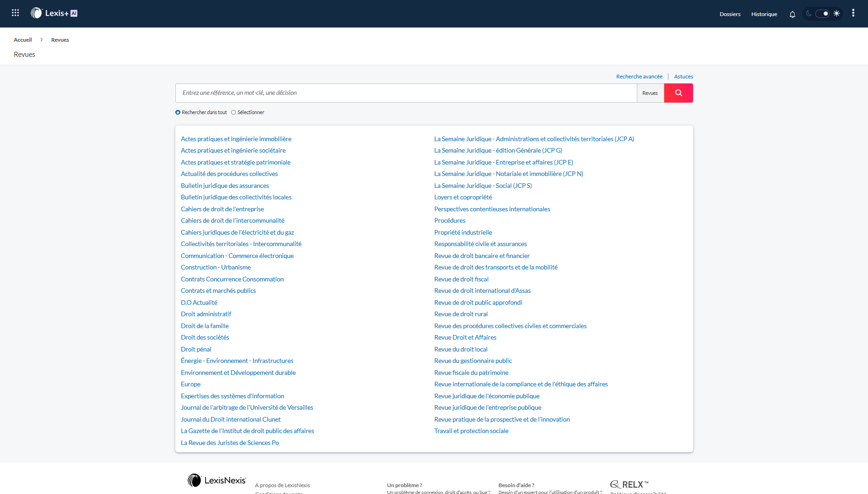868x494 pixels.
Task: Open Recherche avancée link
Action: pyautogui.click(x=639, y=77)
